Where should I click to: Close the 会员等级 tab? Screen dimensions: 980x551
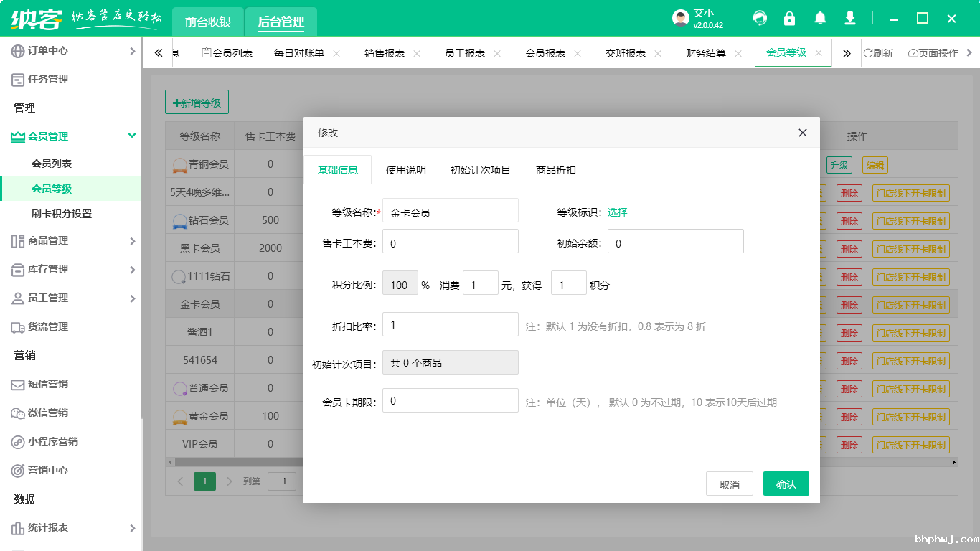[819, 53]
